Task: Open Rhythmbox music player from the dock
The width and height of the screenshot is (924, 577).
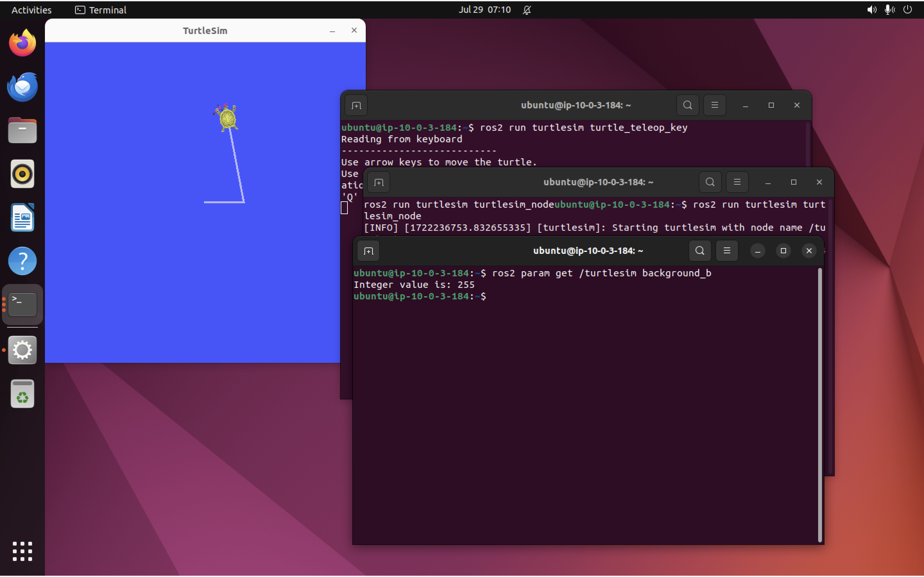Action: click(22, 174)
